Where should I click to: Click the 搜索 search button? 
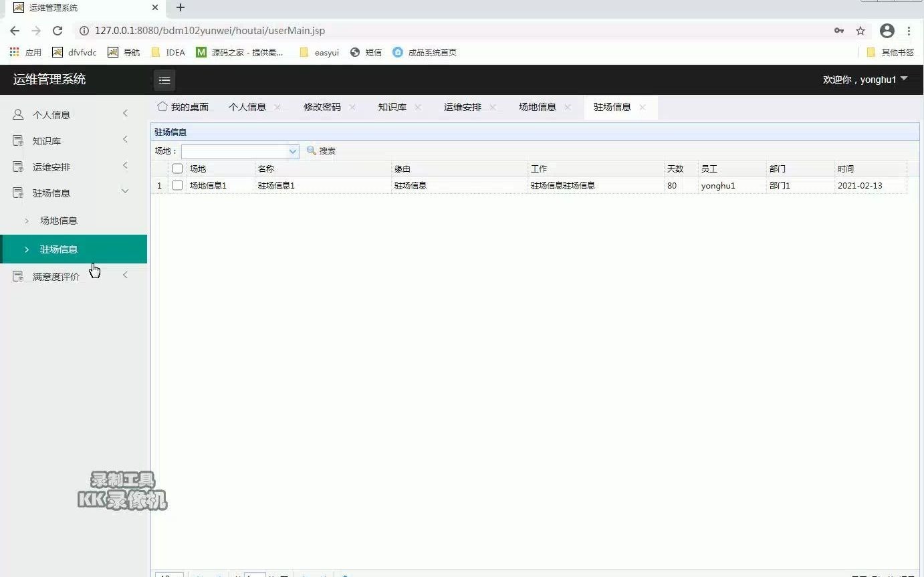click(321, 151)
